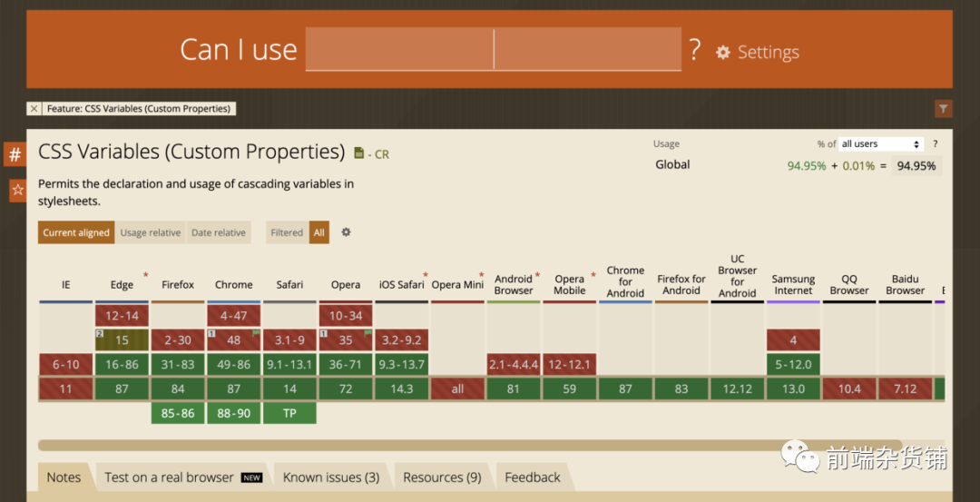Click the iOS Safari column header
The height and width of the screenshot is (502, 980).
[402, 284]
